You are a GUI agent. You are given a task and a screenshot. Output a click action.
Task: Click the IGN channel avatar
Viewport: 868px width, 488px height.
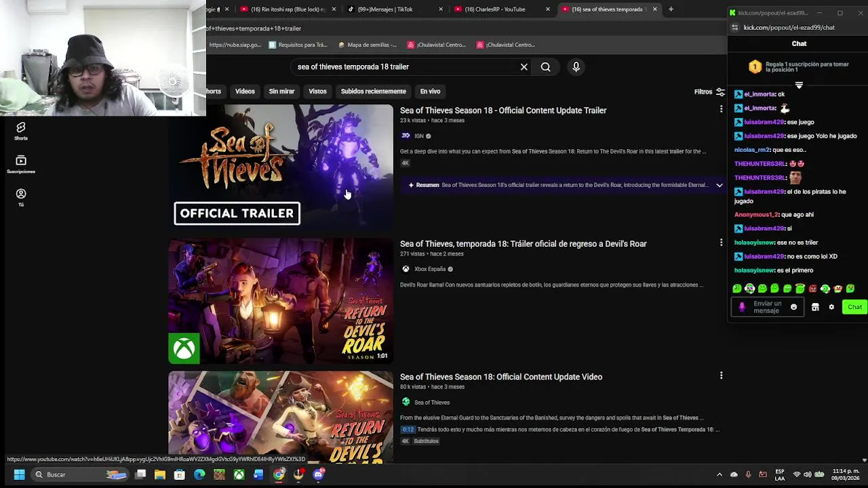(x=406, y=136)
